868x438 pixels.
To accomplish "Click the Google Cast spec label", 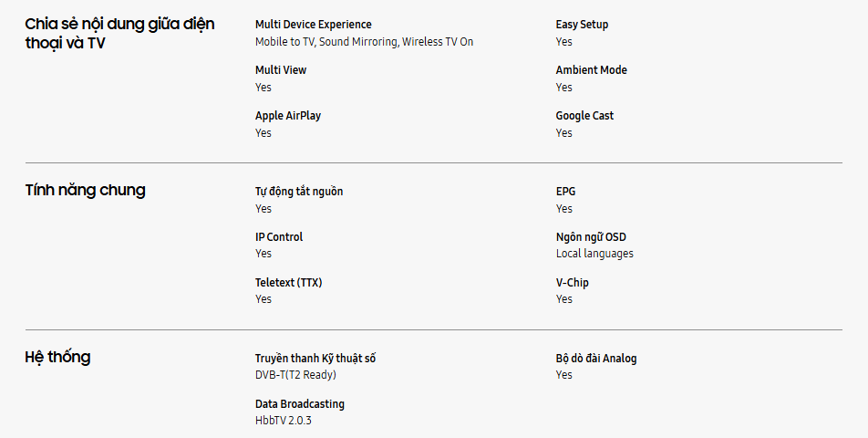I will (x=584, y=116).
